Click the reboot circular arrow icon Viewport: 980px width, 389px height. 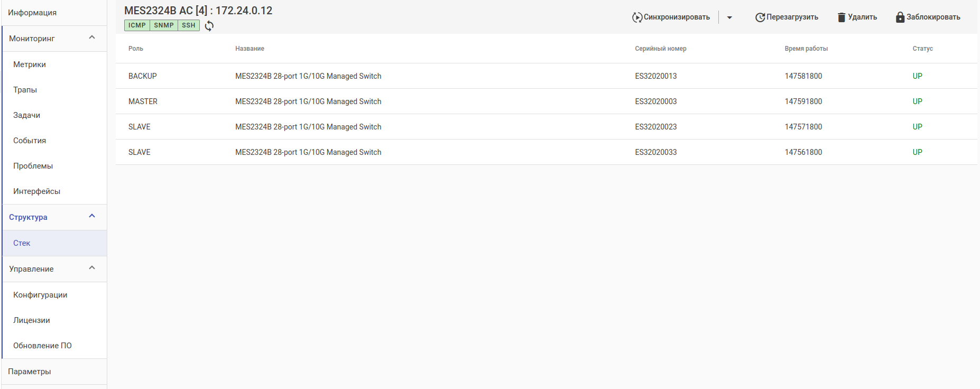click(x=760, y=17)
